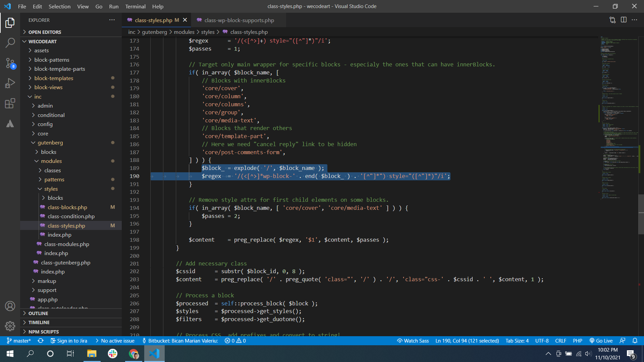Synchronize changes next to master* branch
The width and height of the screenshot is (644, 362).
pos(40,341)
